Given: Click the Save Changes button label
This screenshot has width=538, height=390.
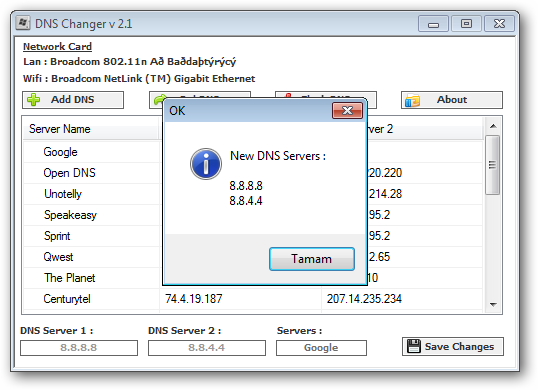Looking at the screenshot, I should 459,346.
